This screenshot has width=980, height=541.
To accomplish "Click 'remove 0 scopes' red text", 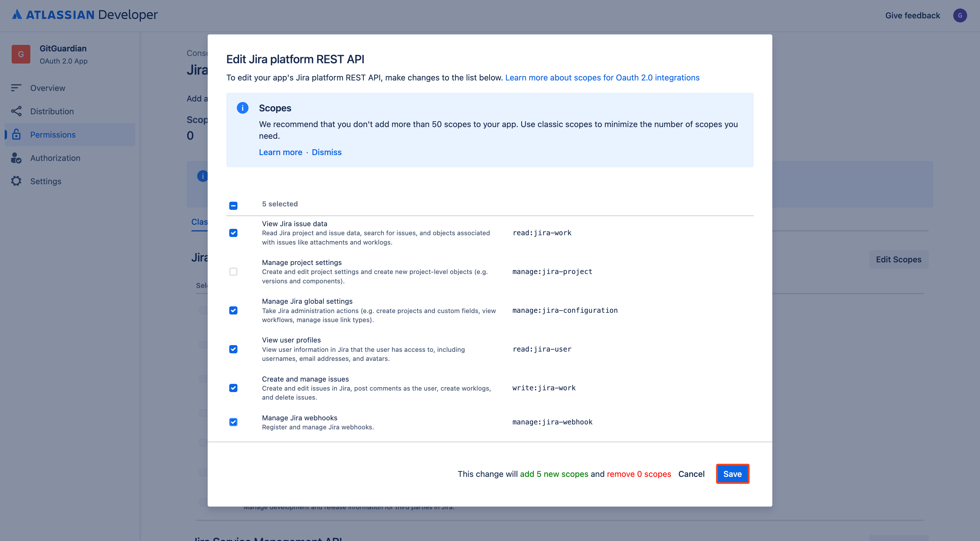I will 639,474.
